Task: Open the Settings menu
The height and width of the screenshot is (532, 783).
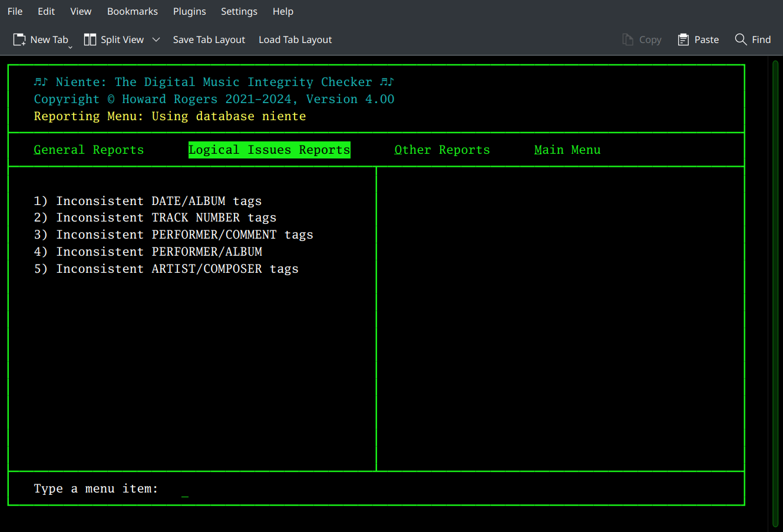Action: (x=239, y=11)
